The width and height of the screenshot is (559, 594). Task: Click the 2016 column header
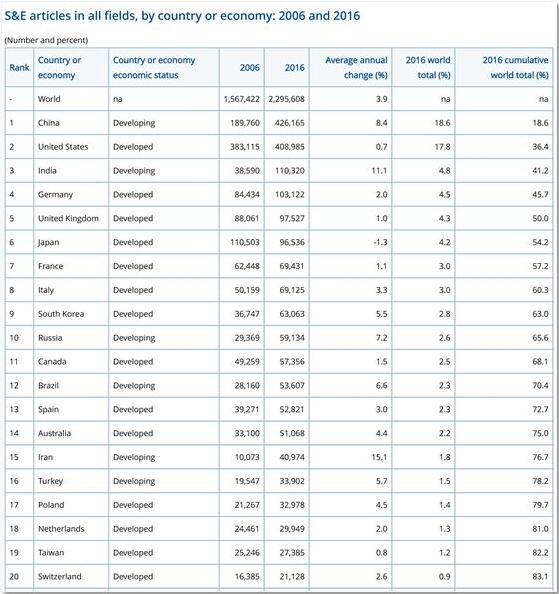point(295,67)
